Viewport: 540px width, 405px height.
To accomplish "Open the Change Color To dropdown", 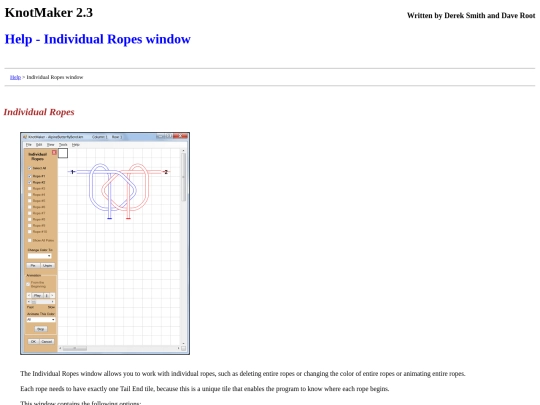I will click(x=40, y=256).
